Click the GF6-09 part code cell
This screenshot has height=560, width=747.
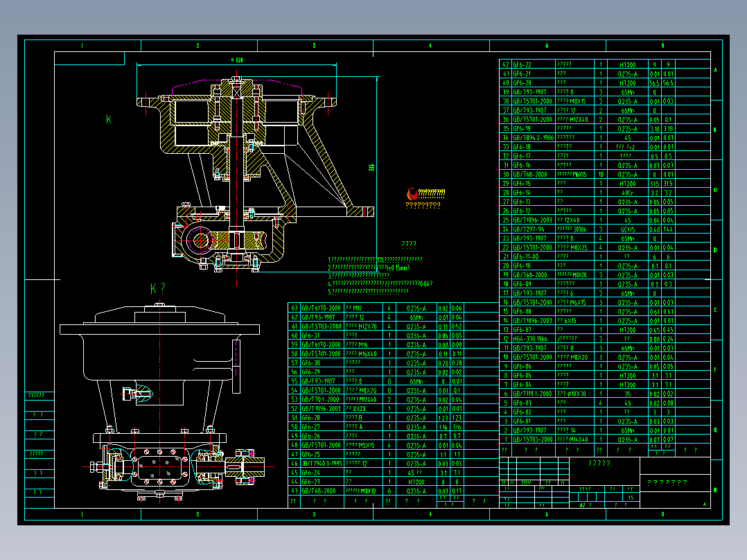click(x=534, y=284)
